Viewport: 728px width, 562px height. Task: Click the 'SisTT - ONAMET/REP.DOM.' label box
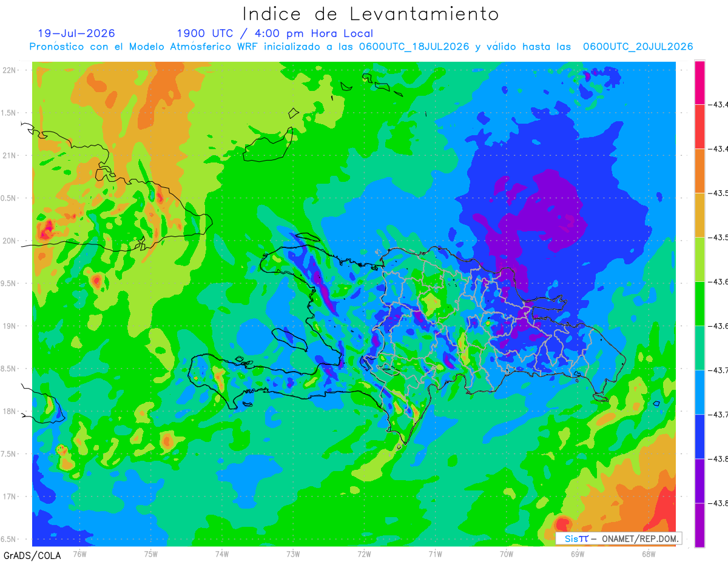click(619, 538)
